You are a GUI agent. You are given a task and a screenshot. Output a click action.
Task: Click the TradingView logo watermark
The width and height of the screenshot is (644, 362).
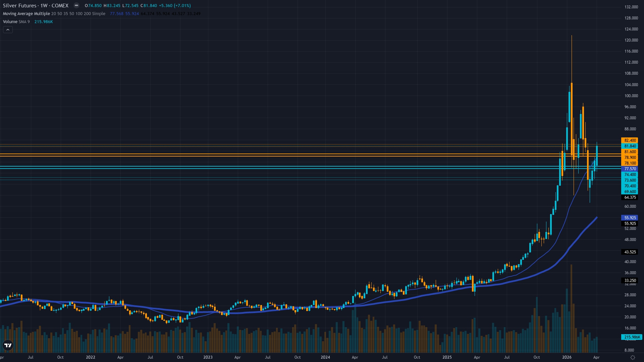[x=7, y=345]
